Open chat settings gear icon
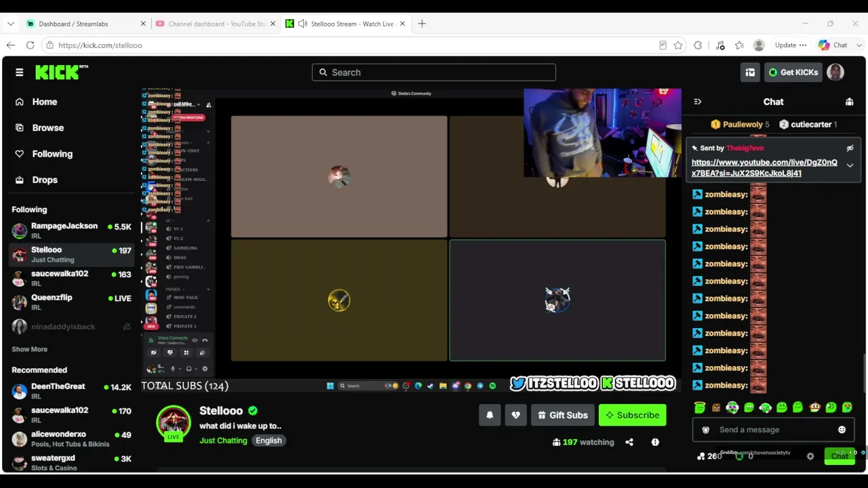 pyautogui.click(x=810, y=456)
